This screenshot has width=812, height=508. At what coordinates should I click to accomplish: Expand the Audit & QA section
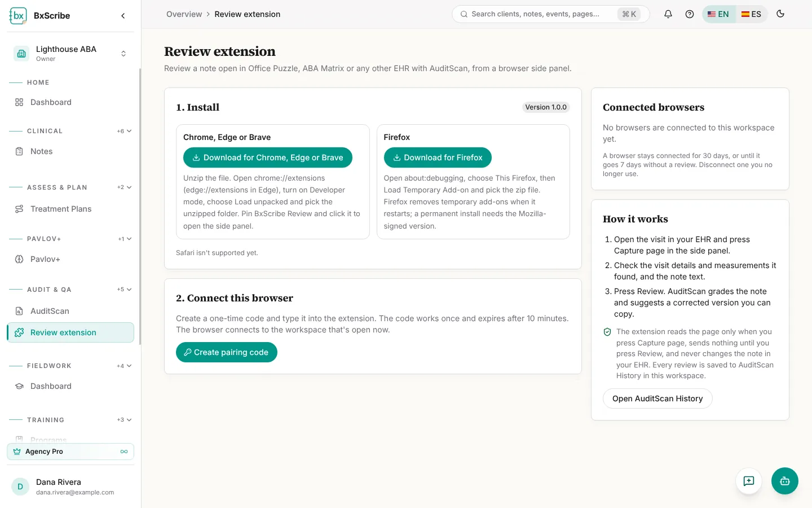[124, 290]
